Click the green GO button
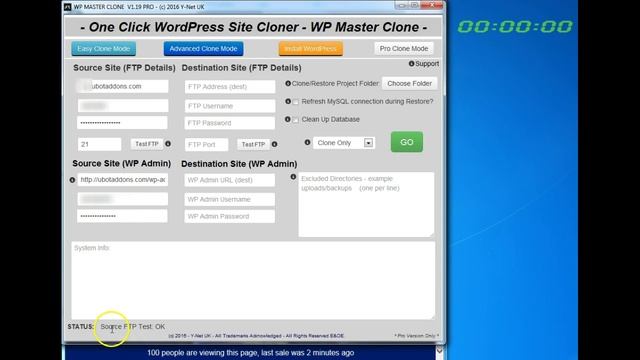This screenshot has height=360, width=640. [407, 142]
